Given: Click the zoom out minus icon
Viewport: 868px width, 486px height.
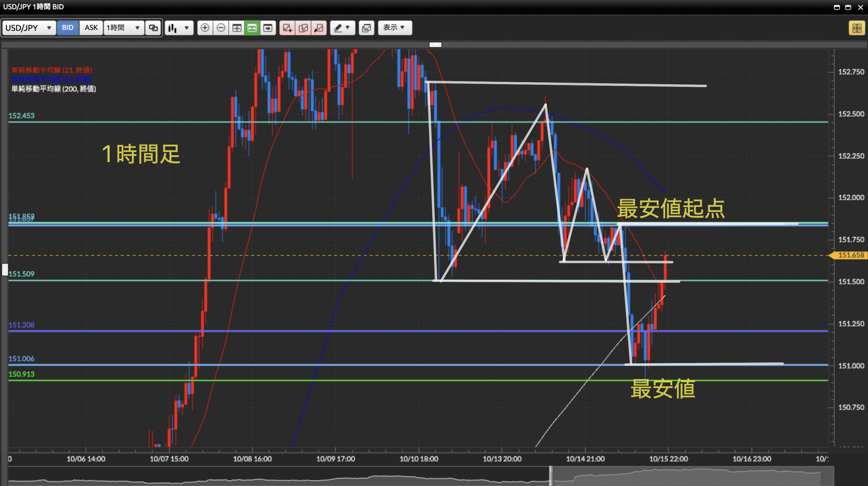Looking at the screenshot, I should (221, 28).
